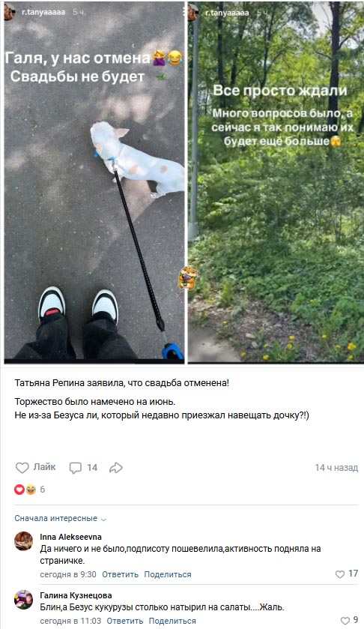The width and height of the screenshot is (364, 629).
Task: Like Галина Кузнецова's comment heart
Action: [x=345, y=621]
